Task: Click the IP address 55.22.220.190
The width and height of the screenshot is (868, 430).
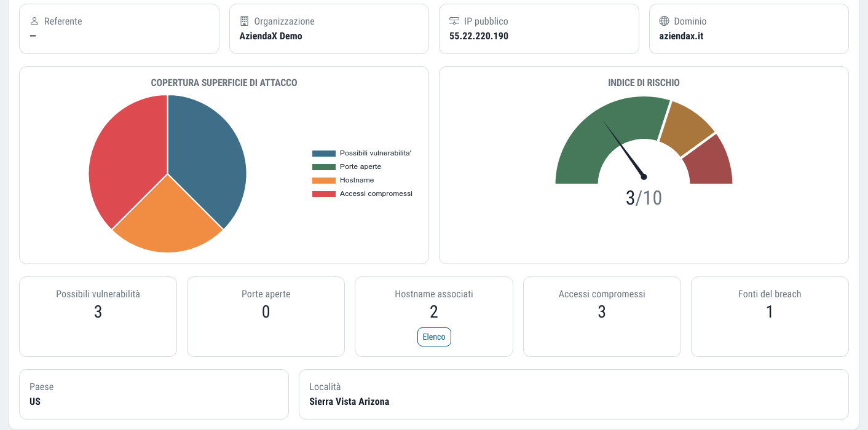Action: coord(479,36)
